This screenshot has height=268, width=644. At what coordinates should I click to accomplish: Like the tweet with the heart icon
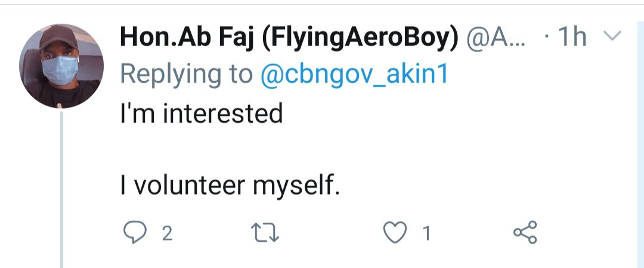pos(394,233)
